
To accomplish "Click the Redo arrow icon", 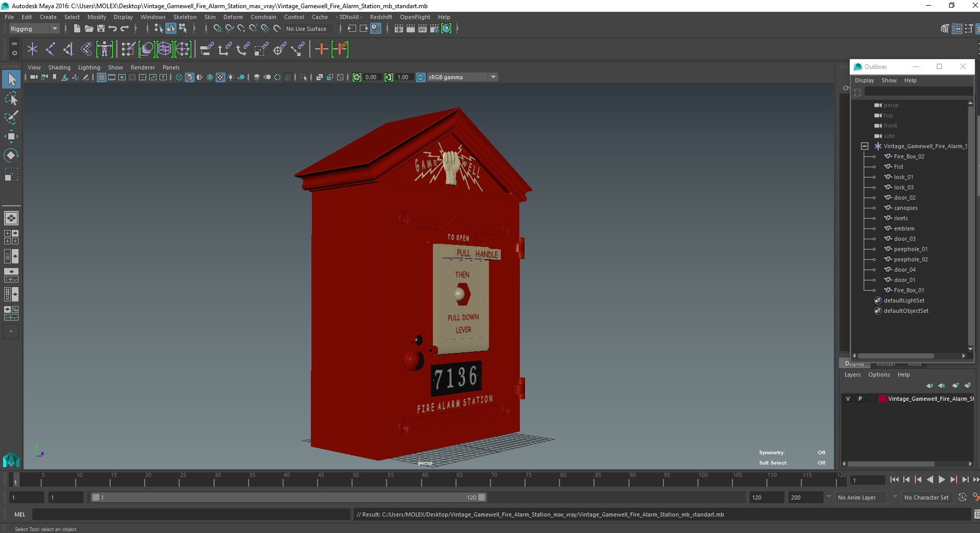I will [x=125, y=29].
